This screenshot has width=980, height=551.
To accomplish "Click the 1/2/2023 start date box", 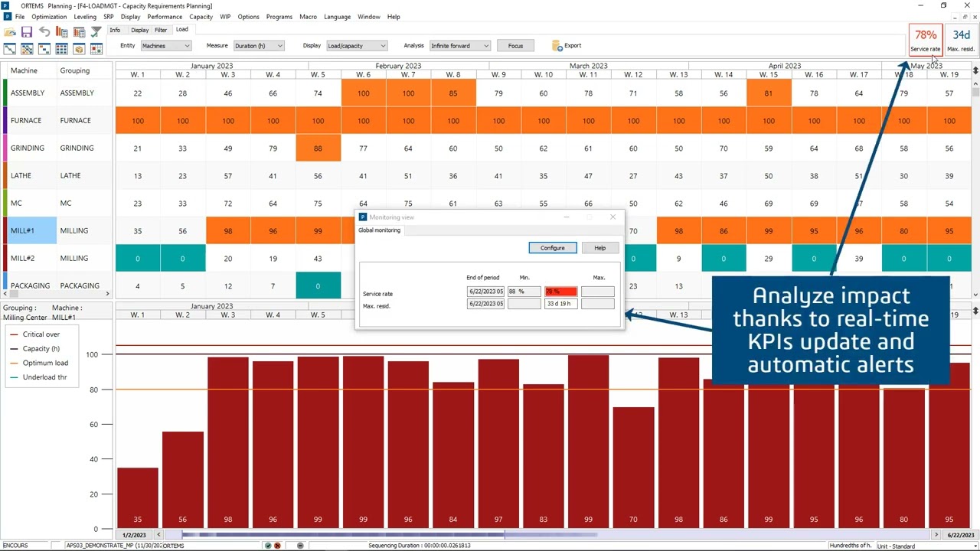I will [135, 535].
